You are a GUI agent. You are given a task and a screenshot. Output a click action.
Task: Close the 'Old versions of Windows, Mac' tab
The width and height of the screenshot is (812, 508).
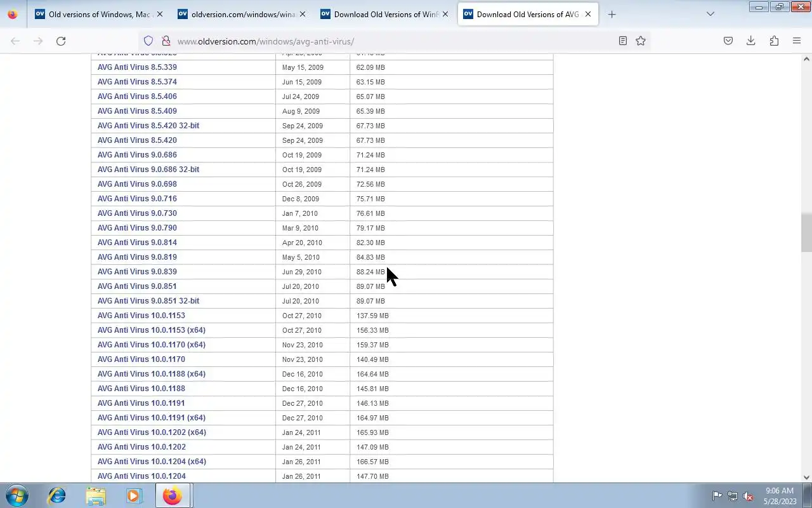pos(159,14)
